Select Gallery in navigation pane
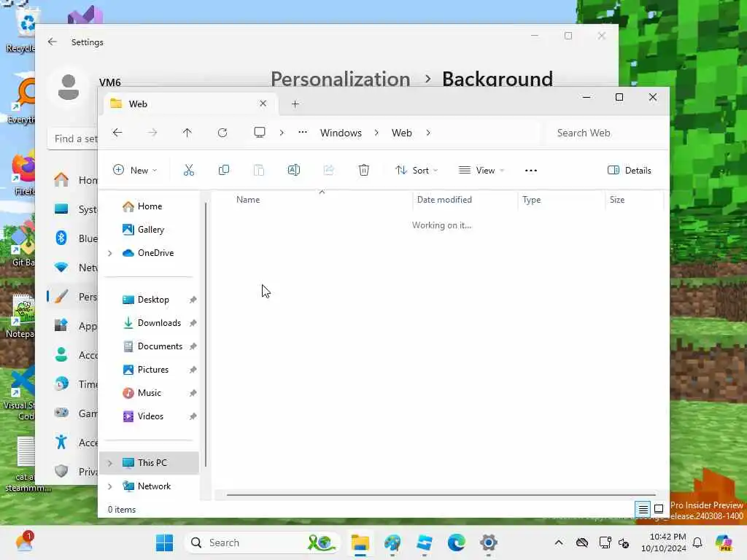The image size is (747, 560). (x=149, y=230)
